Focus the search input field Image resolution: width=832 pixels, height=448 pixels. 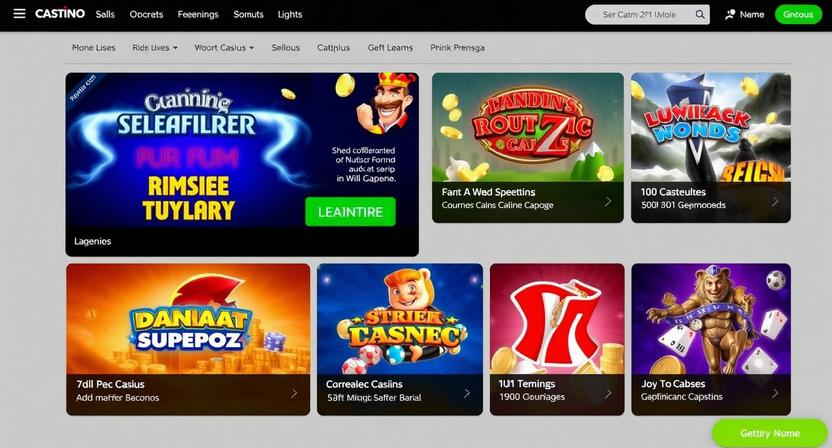pyautogui.click(x=639, y=15)
